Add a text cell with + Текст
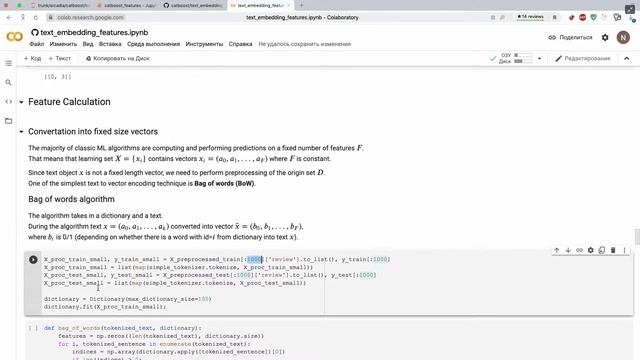640x360 pixels. (x=60, y=59)
